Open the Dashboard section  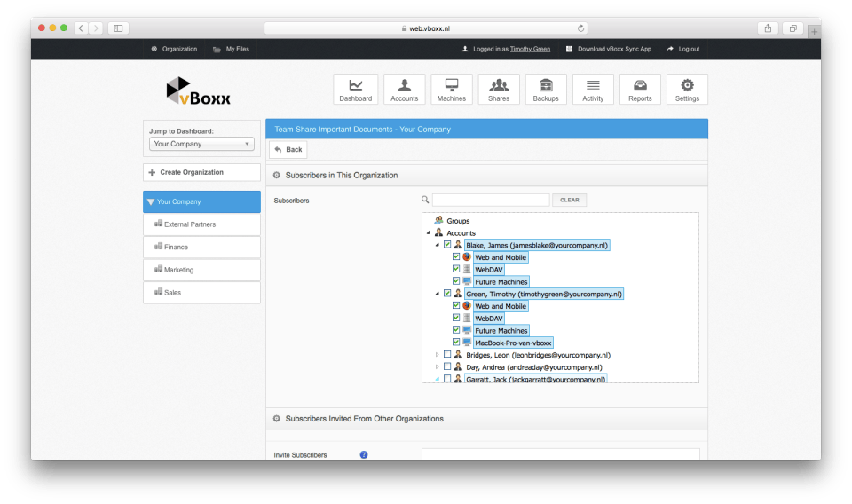tap(355, 89)
